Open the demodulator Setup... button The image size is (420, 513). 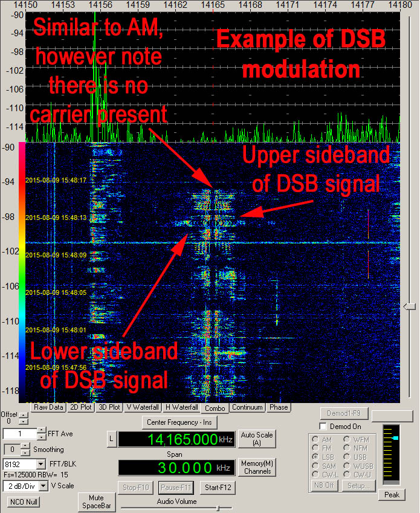coord(358,486)
